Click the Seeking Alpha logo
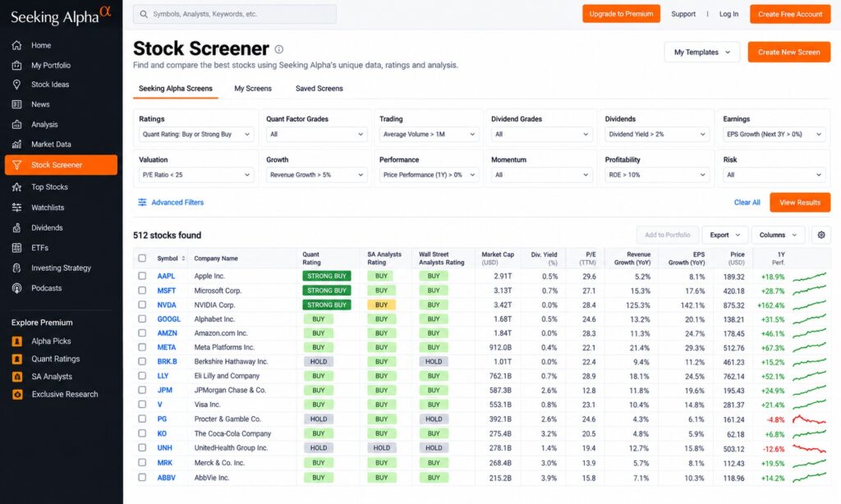Image resolution: width=841 pixels, height=504 pixels. click(x=61, y=15)
